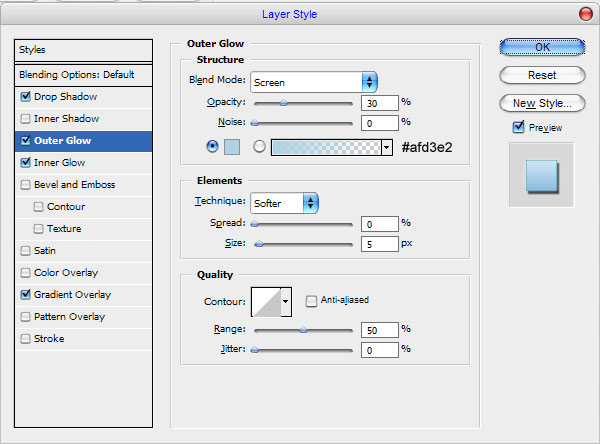Click the Size value field

(380, 244)
